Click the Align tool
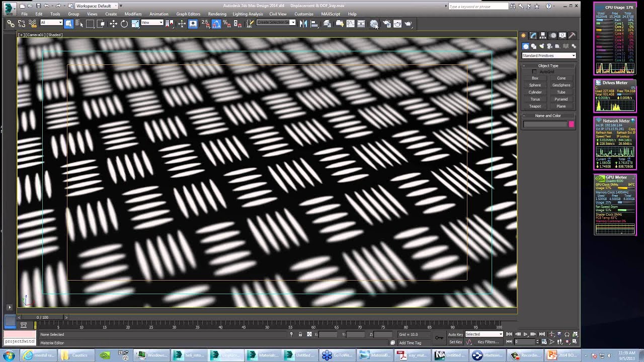The image size is (644, 362). pos(314,24)
